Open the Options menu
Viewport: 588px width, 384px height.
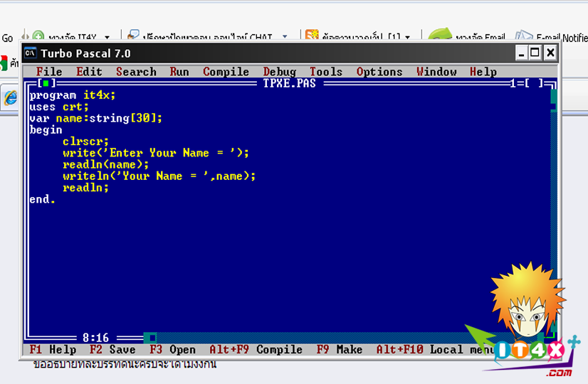tap(379, 72)
